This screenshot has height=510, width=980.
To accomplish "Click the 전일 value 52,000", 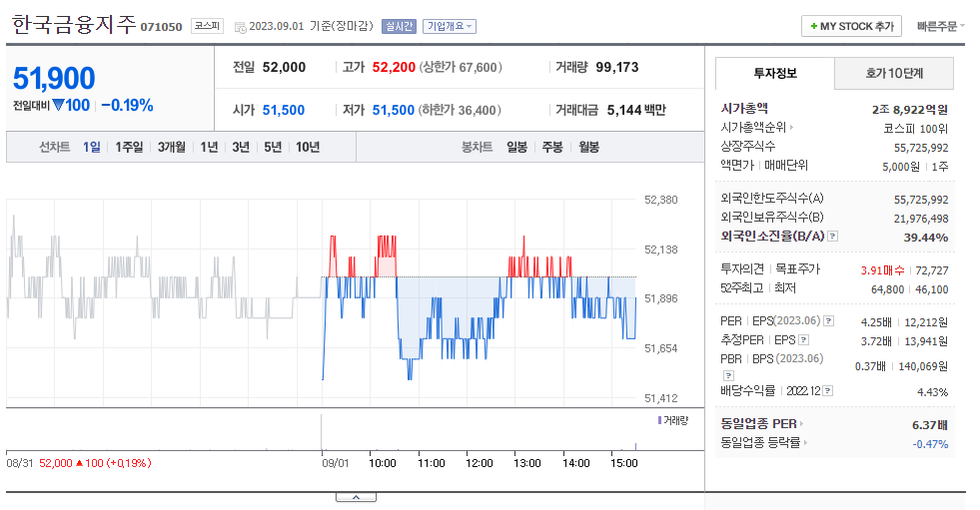I will [284, 67].
